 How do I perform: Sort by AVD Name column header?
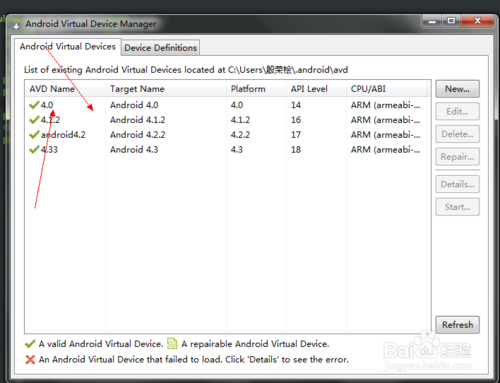[x=65, y=89]
